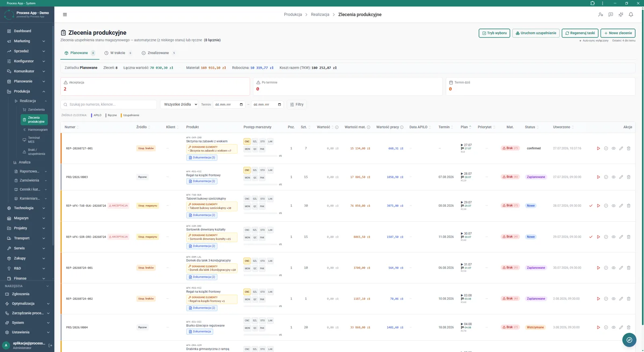Open the AI sparkle assistant icon

(621, 14)
